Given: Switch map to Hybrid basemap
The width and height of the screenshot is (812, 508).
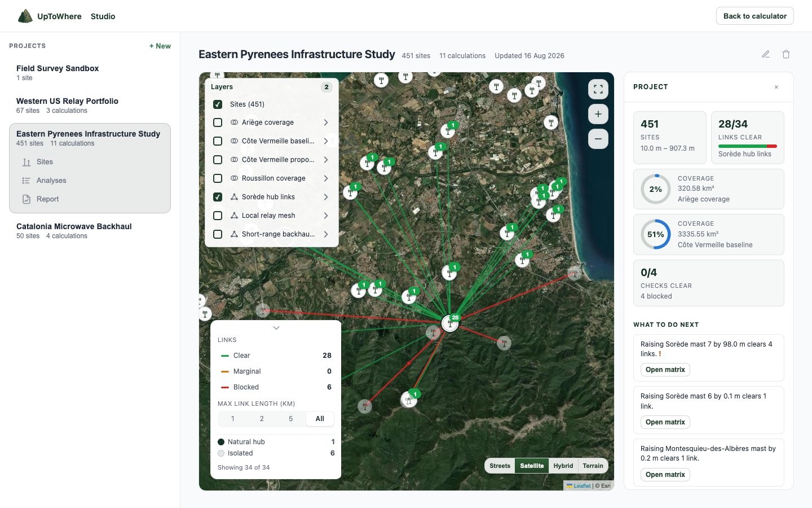Looking at the screenshot, I should tap(563, 466).
